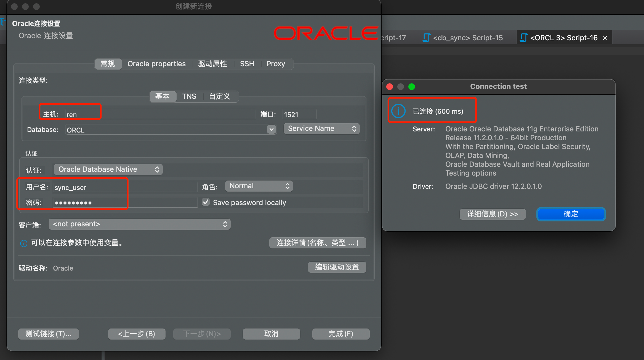The height and width of the screenshot is (360, 644).
Task: Click the 完成 (F) button
Action: (x=341, y=334)
